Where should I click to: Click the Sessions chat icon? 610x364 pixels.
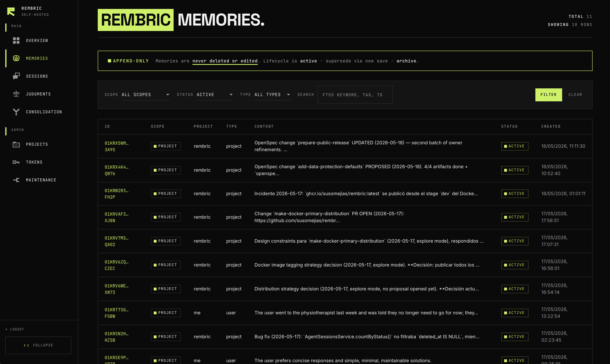[x=16, y=76]
